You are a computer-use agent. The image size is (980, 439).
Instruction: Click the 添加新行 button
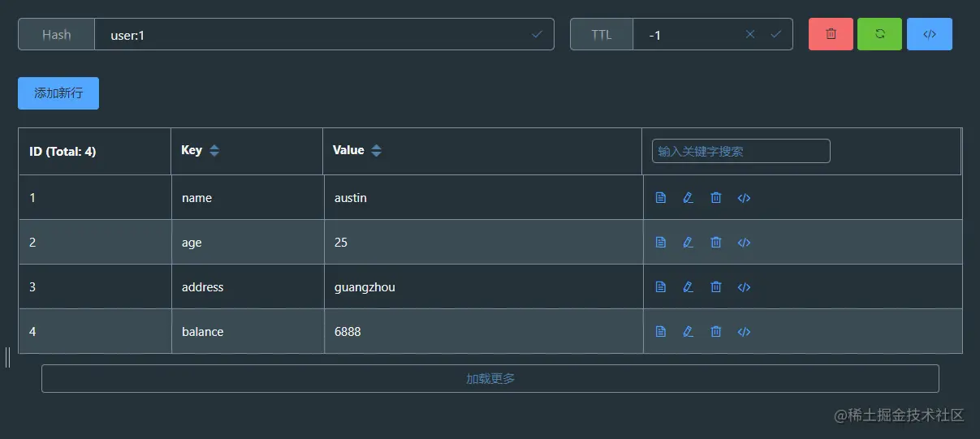[x=58, y=93]
